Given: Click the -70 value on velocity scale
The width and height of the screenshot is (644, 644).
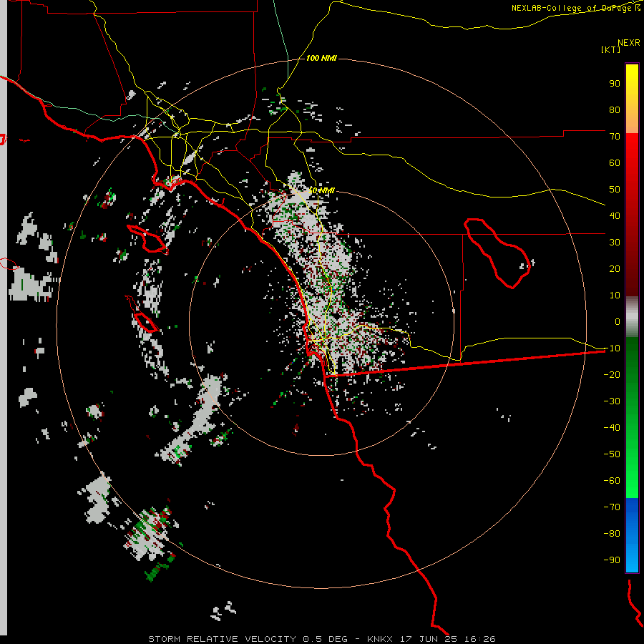Looking at the screenshot, I should 612,507.
